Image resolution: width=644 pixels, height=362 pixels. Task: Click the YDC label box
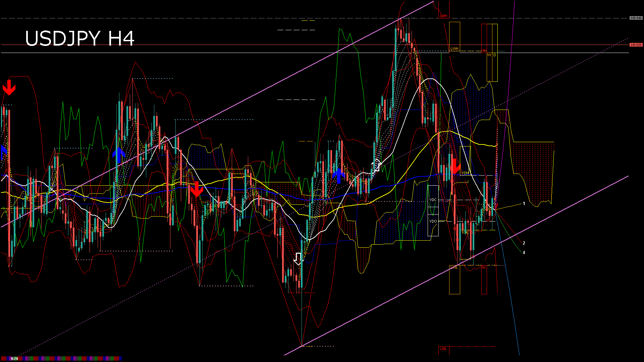click(433, 200)
